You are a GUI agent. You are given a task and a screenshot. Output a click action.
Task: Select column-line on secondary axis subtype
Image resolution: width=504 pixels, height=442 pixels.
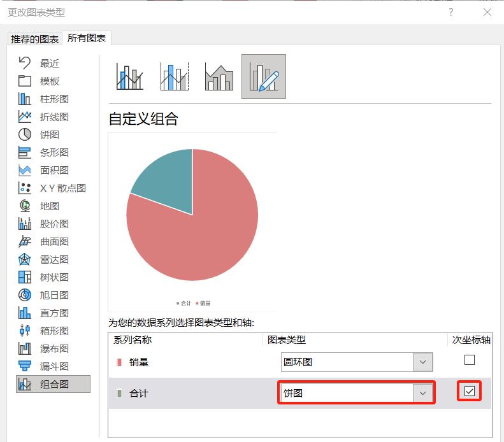point(174,76)
